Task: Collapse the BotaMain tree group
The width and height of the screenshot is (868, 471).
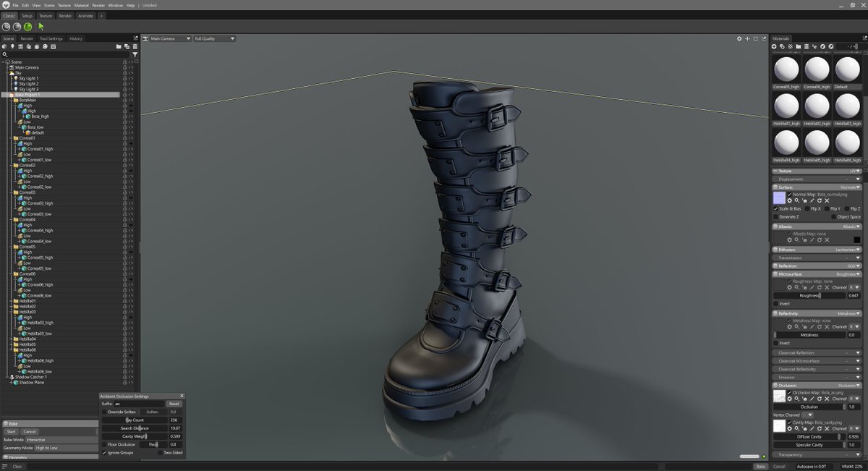Action: pos(10,100)
